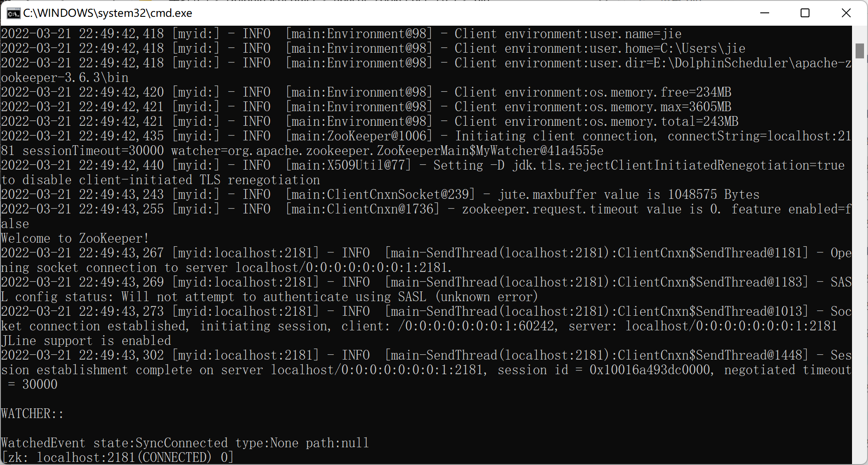Click the vertical scrollbar thumb
This screenshot has height=465, width=868.
(x=860, y=50)
